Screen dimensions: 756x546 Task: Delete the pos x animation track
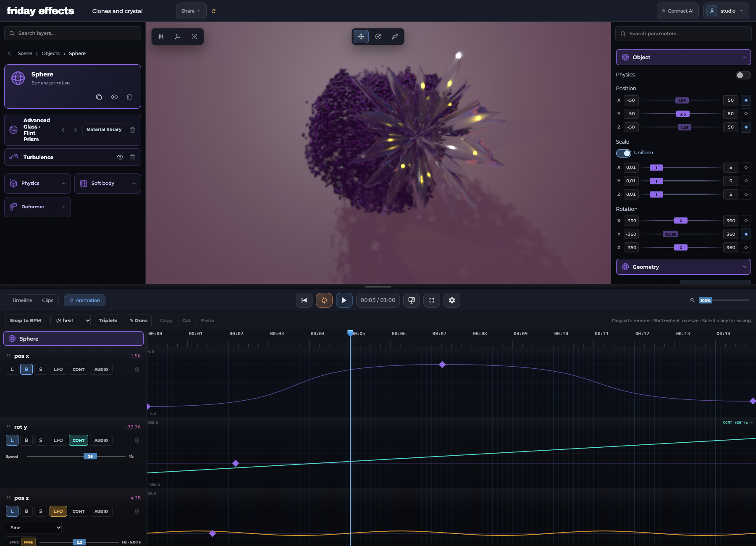coord(136,369)
